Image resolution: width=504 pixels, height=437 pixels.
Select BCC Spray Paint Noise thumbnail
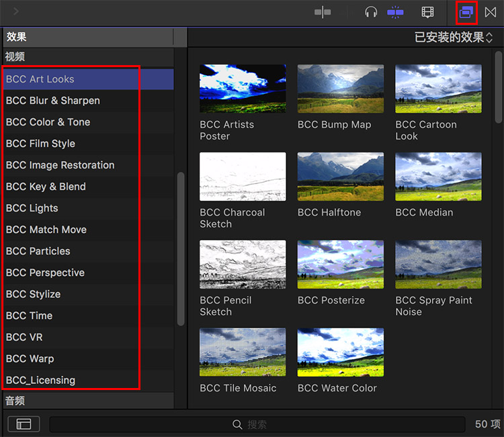[438, 264]
